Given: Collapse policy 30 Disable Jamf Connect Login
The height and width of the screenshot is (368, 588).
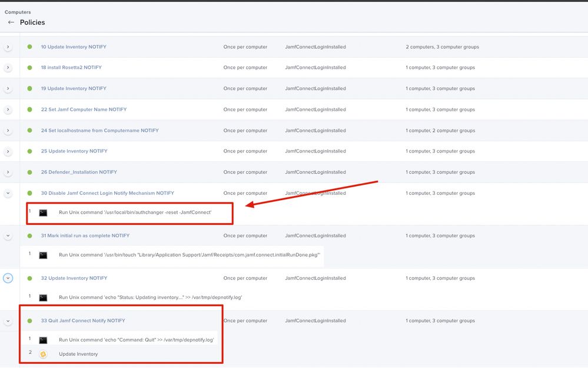Looking at the screenshot, I should tap(8, 193).
